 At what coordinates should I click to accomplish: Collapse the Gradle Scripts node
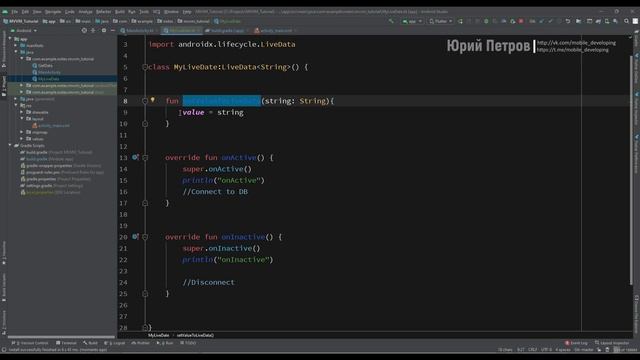pos(11,145)
